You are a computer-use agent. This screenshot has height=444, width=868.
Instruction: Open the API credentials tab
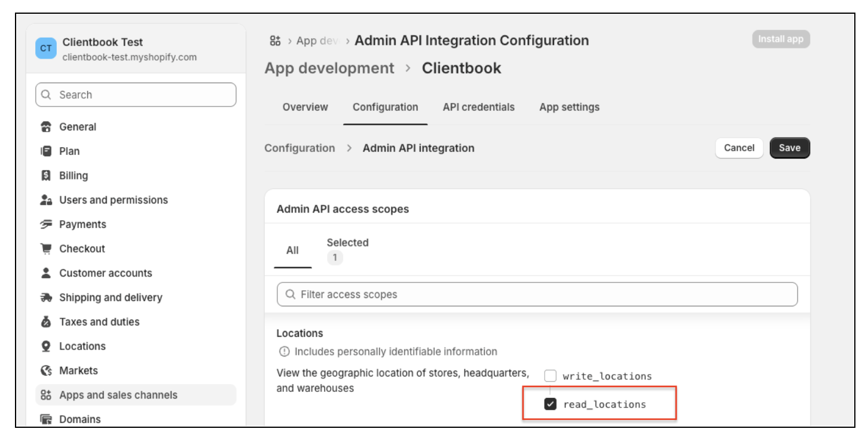click(x=479, y=107)
